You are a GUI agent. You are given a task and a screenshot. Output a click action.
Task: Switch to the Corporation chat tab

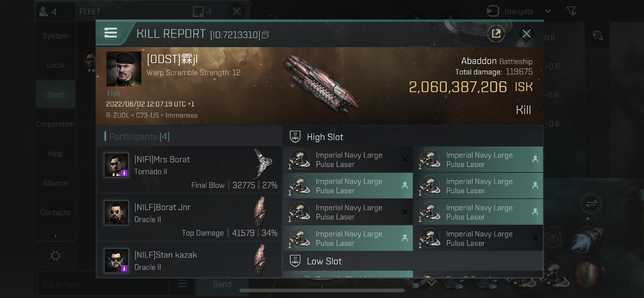[55, 124]
